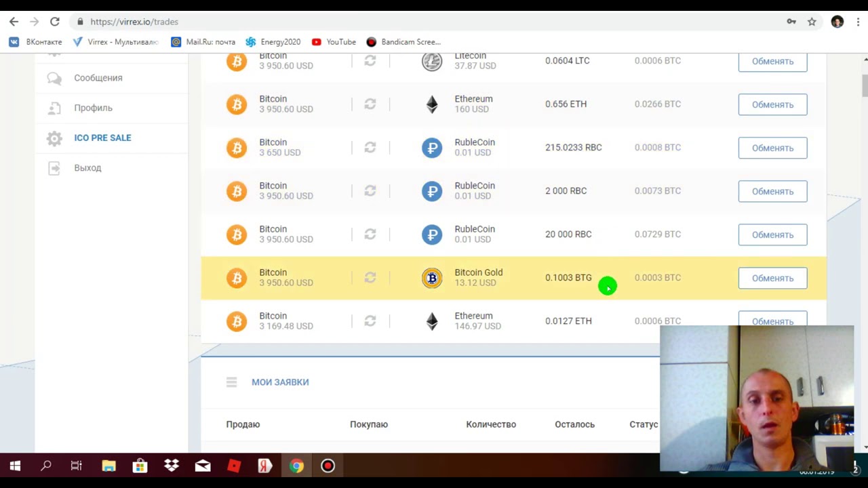This screenshot has width=868, height=488.
Task: Reload the virrex.io page
Action: [x=54, y=22]
